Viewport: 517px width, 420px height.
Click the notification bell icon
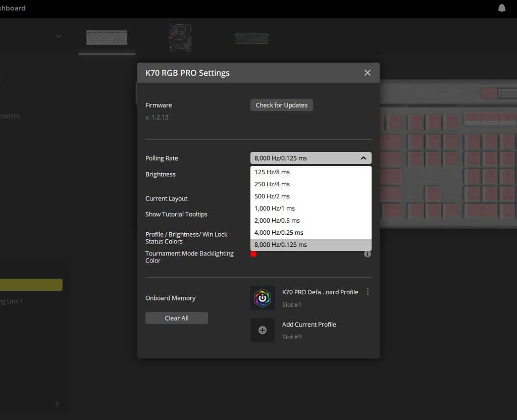pos(501,8)
